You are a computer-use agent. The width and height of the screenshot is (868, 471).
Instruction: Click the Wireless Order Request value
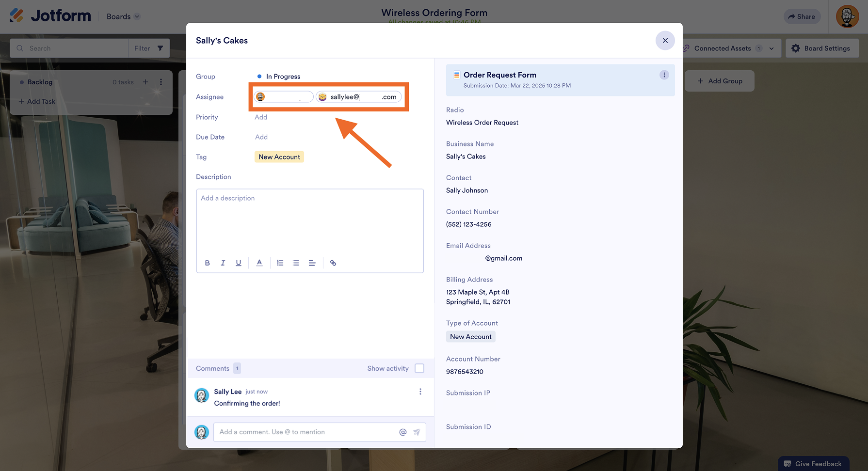482,123
